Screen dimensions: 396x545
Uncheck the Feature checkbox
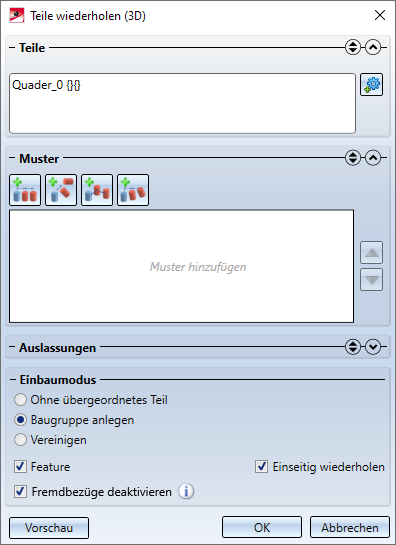click(20, 466)
